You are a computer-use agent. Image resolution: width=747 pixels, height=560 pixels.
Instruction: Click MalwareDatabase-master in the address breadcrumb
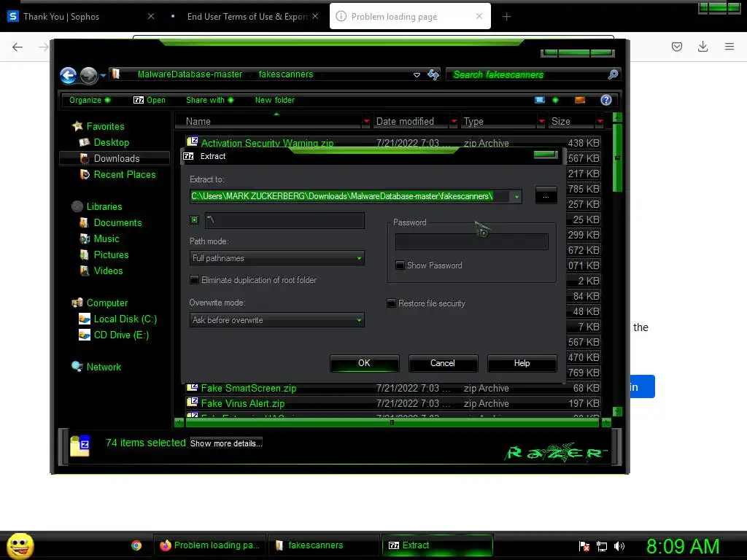[190, 74]
